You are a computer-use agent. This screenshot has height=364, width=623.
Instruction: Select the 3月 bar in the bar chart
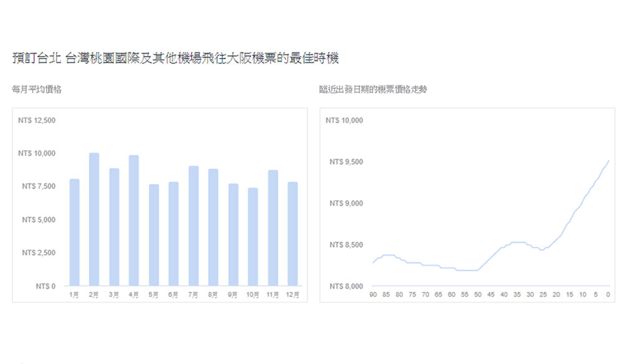pos(114,227)
